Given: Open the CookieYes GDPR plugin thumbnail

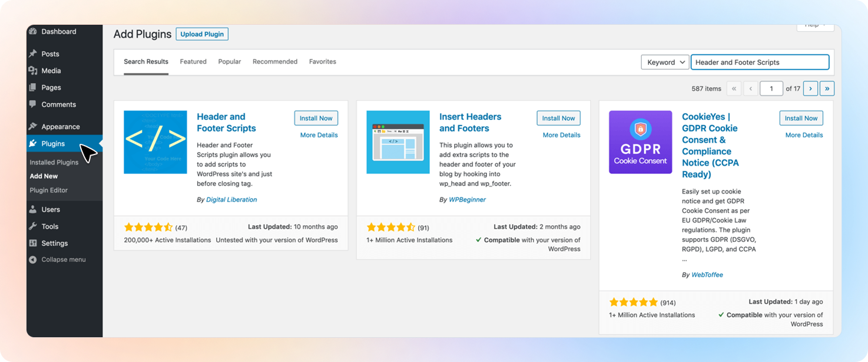Looking at the screenshot, I should click(641, 142).
